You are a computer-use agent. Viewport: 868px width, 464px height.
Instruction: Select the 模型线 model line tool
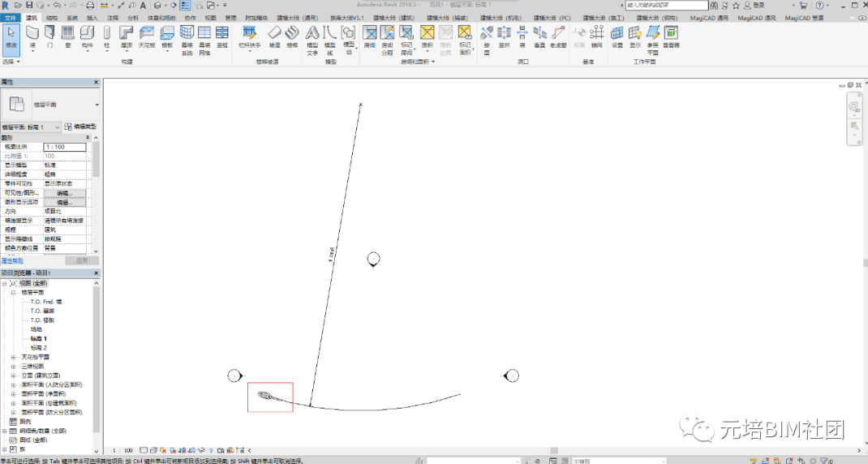pyautogui.click(x=330, y=40)
